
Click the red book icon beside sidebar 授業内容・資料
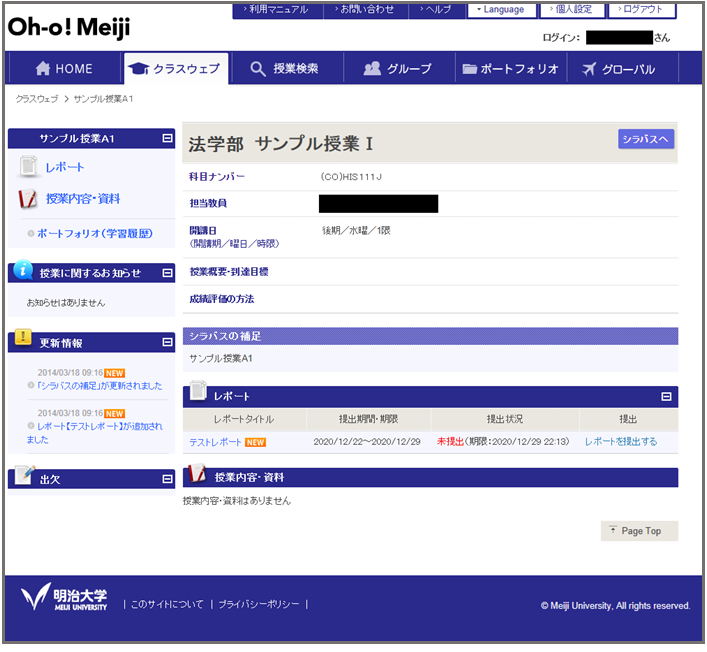click(28, 198)
